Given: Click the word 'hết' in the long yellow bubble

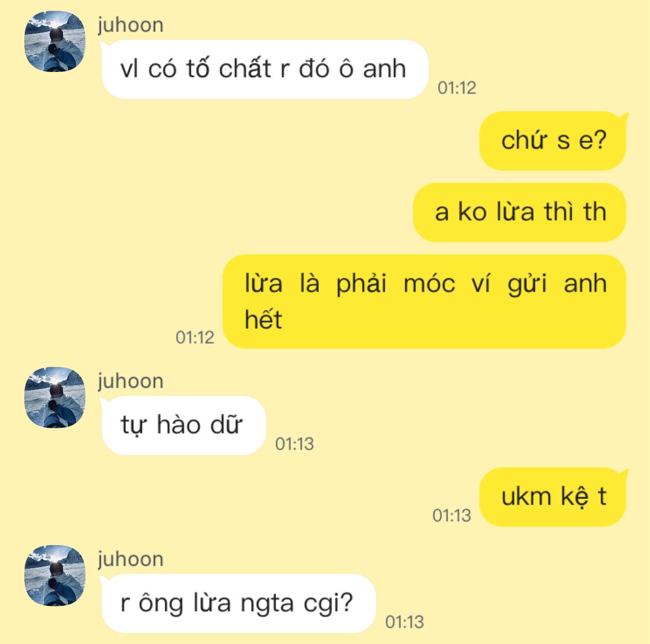Looking at the screenshot, I should (x=263, y=320).
